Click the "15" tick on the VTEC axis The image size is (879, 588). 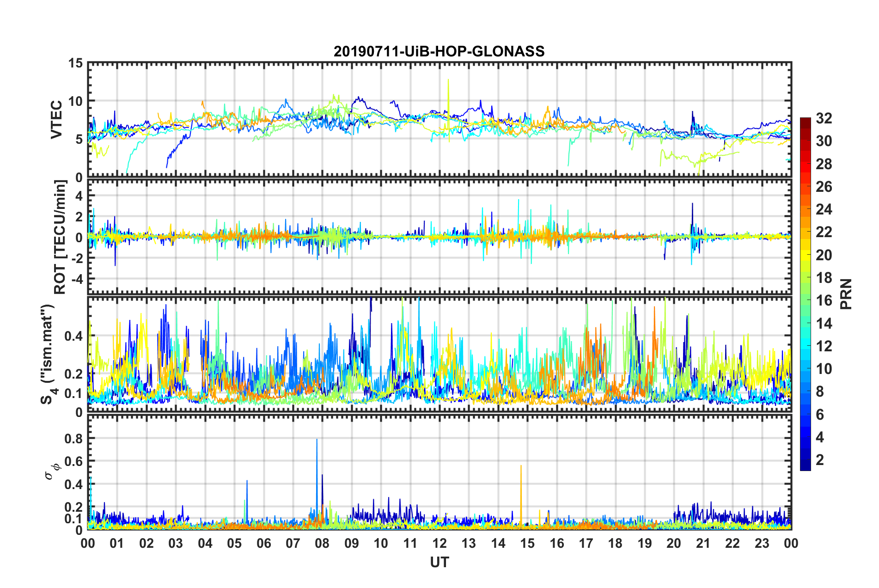75,63
